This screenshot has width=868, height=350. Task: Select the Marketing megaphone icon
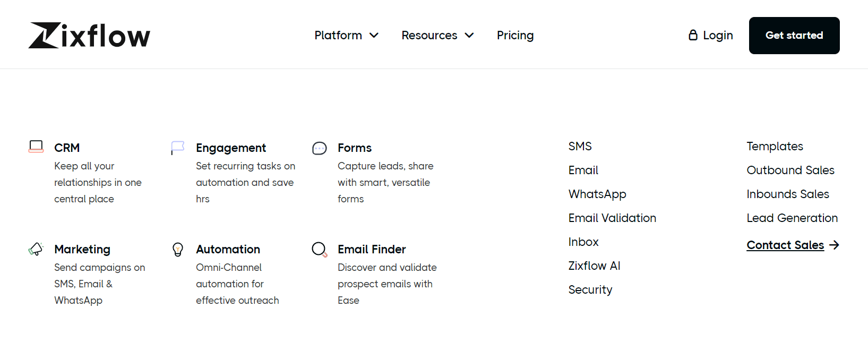coord(36,248)
